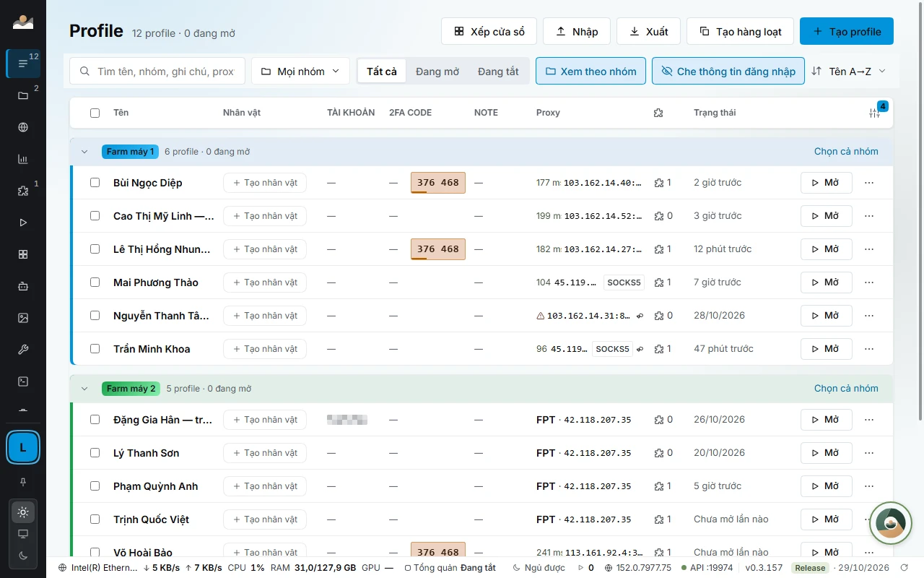Screen dimensions: 924x578
Task: Open the globe proxy sidebar icon
Action: (x=23, y=127)
